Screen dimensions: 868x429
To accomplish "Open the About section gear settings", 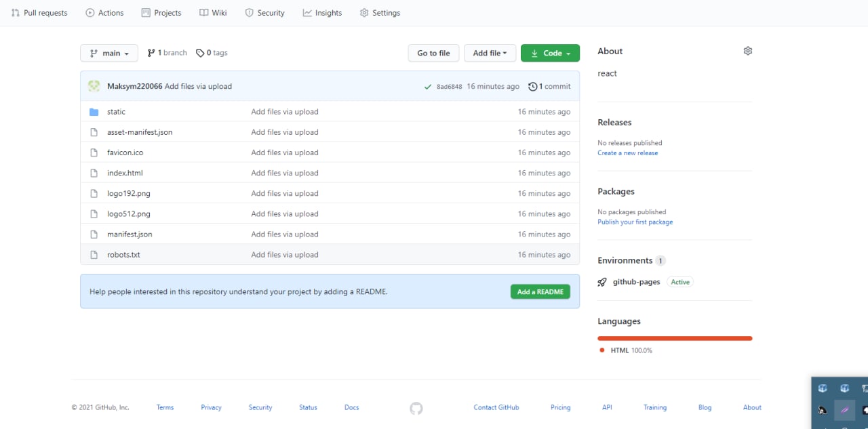I will pyautogui.click(x=748, y=51).
